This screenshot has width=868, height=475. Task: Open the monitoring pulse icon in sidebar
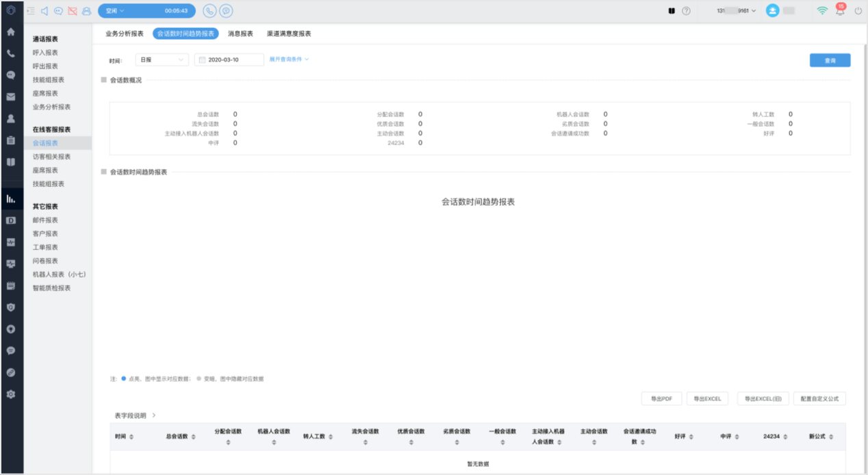(10, 242)
